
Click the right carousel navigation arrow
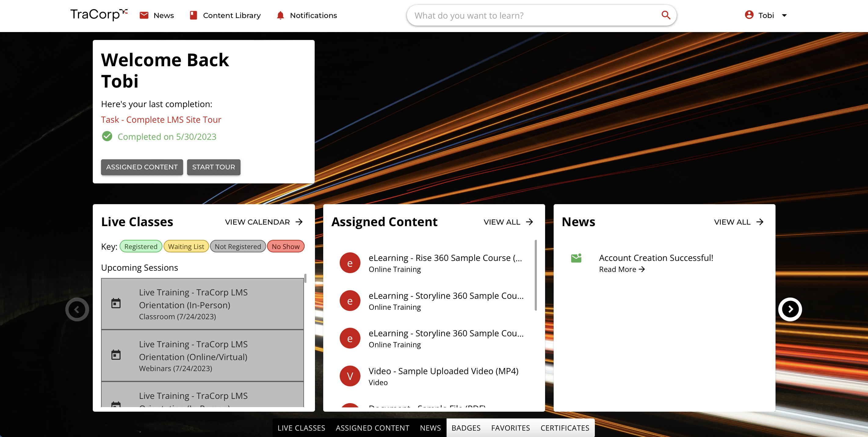pos(790,309)
